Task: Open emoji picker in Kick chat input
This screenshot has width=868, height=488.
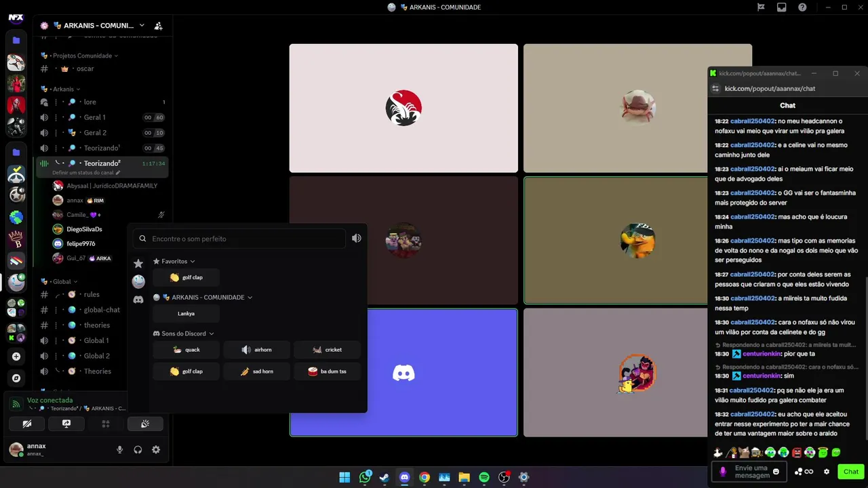Action: [x=776, y=472]
